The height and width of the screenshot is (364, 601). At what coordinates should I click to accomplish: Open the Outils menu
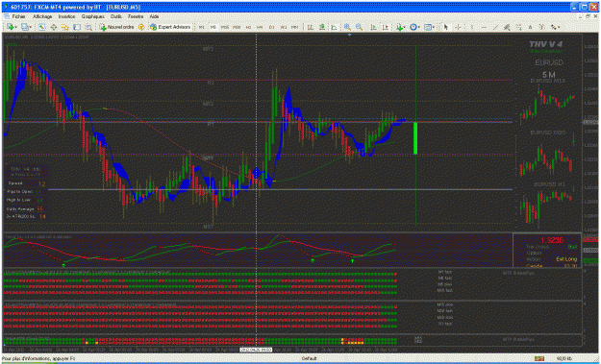click(115, 17)
